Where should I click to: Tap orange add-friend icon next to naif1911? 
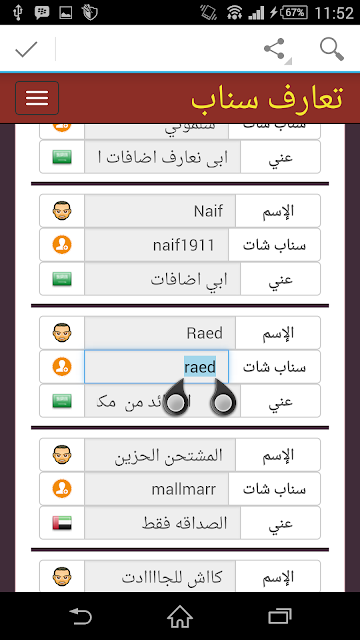62,245
